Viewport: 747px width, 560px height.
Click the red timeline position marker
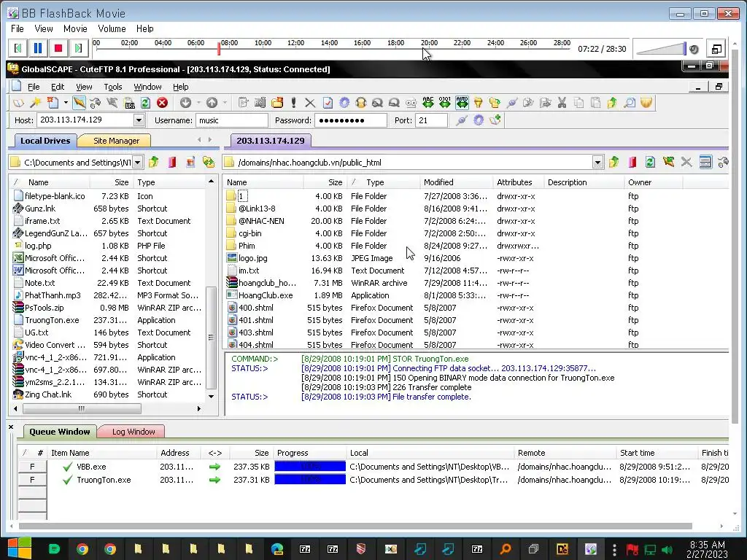tap(219, 48)
